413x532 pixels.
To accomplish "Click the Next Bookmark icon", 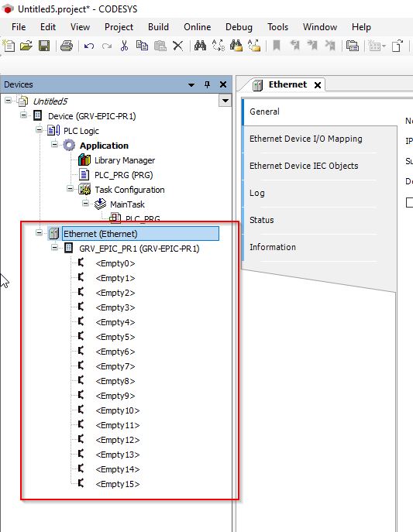I will [x=311, y=45].
